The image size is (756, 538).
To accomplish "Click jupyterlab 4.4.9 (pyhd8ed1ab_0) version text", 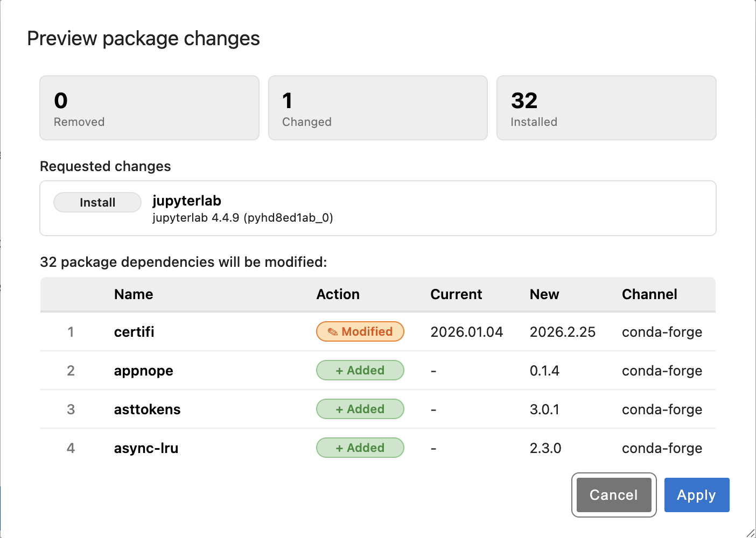I will click(243, 218).
